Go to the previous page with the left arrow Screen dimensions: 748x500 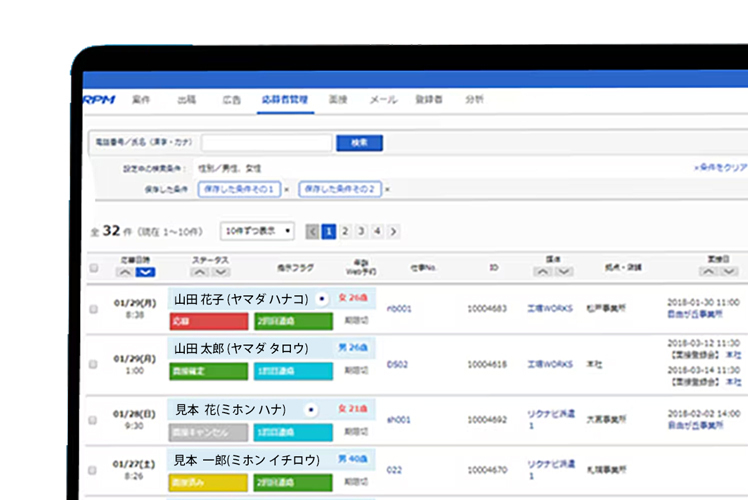pos(313,231)
